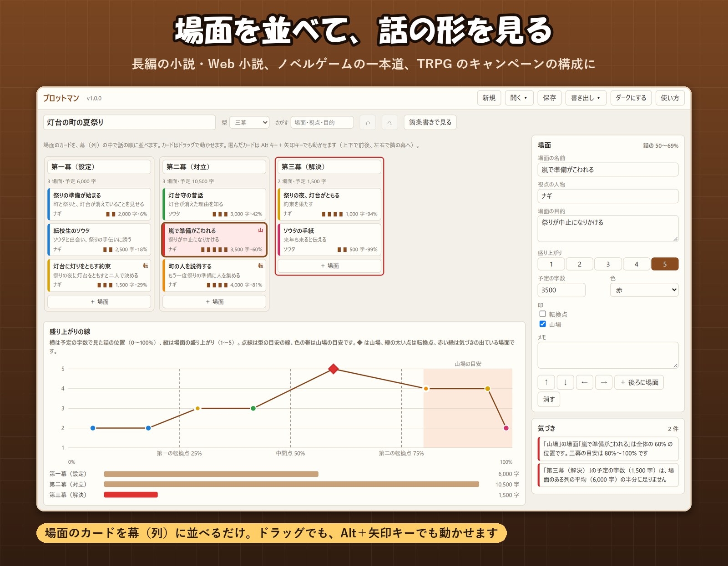Set 盛り上がり level to 4
The image size is (728, 566).
636,264
